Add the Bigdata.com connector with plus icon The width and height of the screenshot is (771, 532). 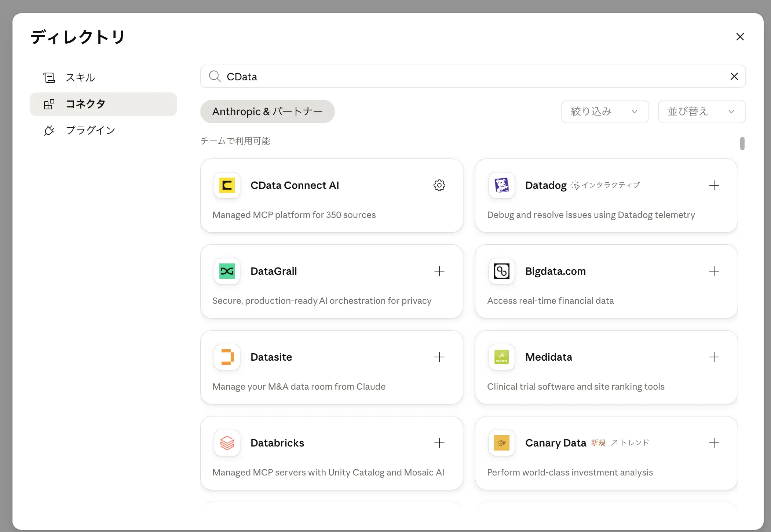tap(714, 271)
